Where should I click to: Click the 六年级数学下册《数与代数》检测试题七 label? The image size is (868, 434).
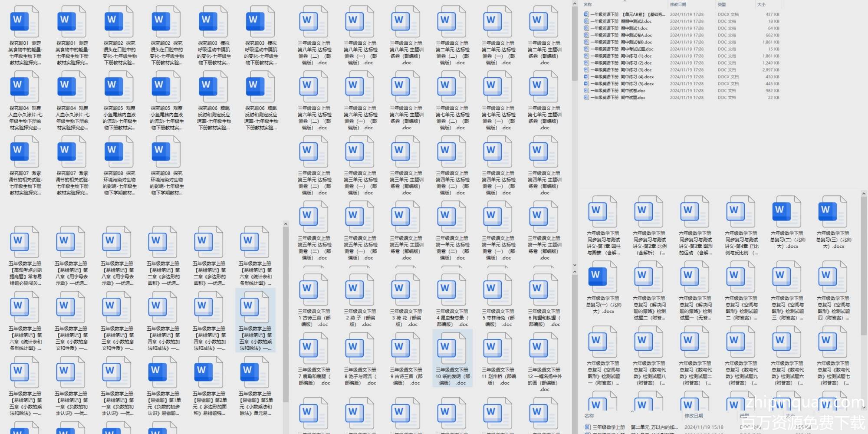click(833, 373)
